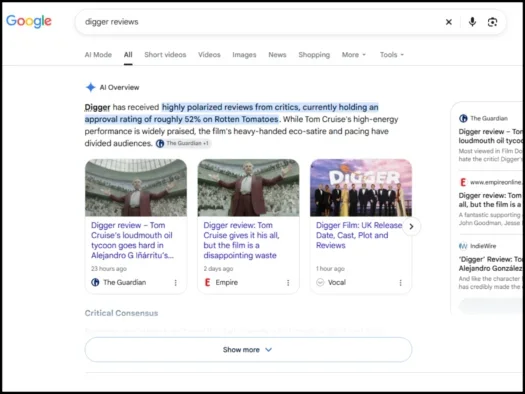The image size is (525, 394).
Task: Expand the More dropdown
Action: pyautogui.click(x=354, y=55)
